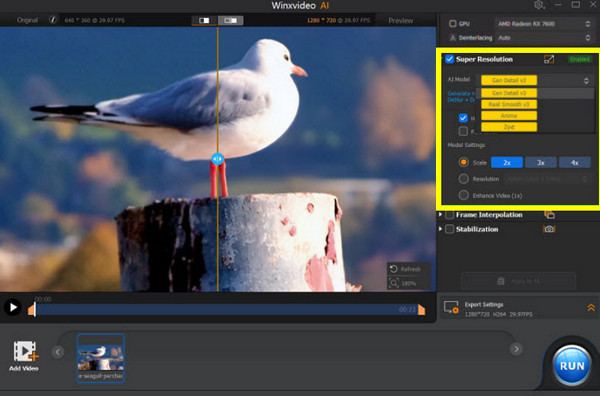Click the Add Video label
The width and height of the screenshot is (600, 396).
click(24, 368)
